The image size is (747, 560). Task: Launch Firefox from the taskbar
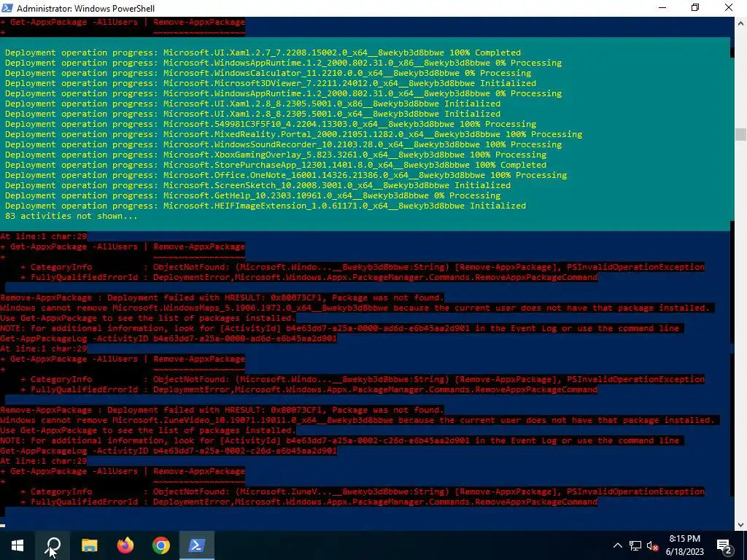[125, 545]
